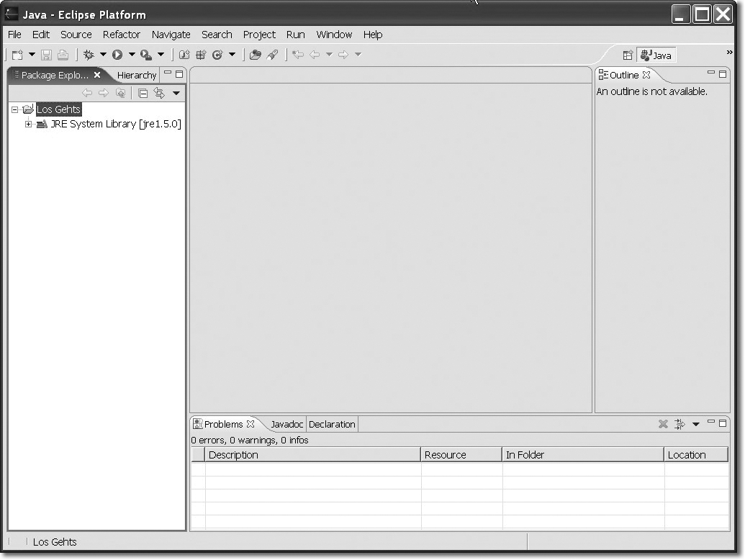This screenshot has width=745, height=560.
Task: Open the Refactor menu
Action: (121, 35)
